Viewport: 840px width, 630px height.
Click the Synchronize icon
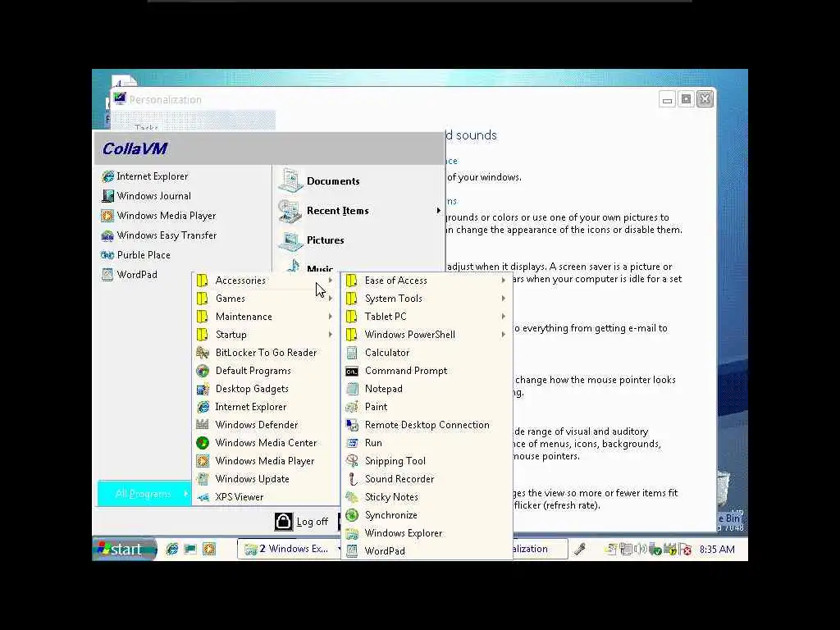352,515
